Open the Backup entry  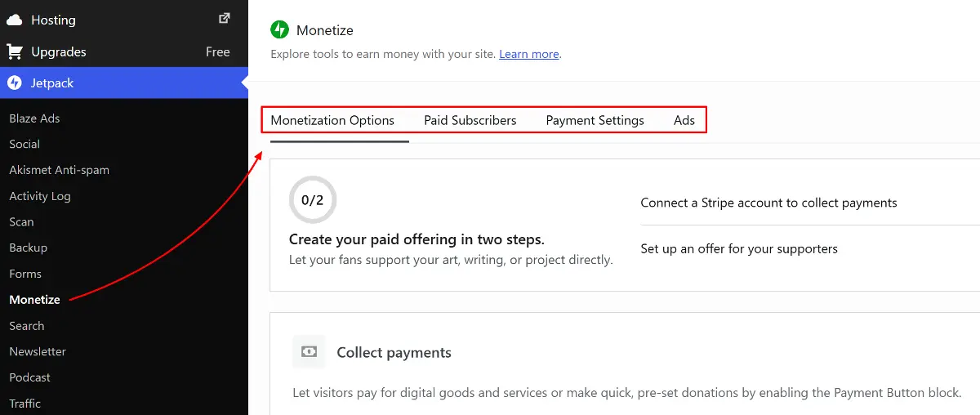pyautogui.click(x=28, y=248)
